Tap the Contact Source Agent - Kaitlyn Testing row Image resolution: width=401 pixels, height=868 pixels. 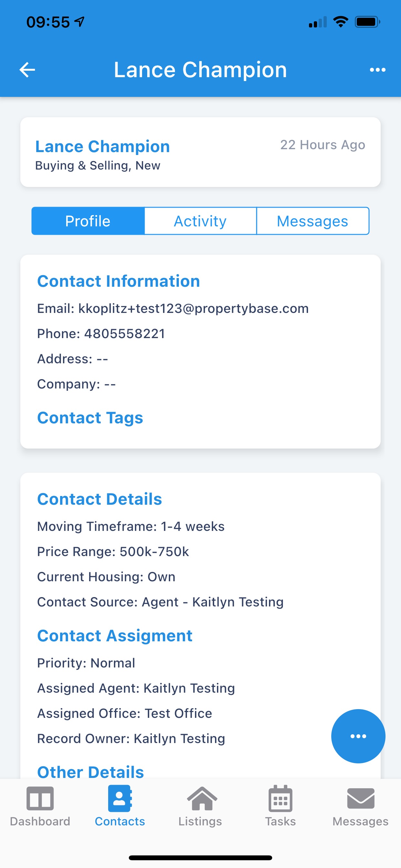tap(160, 602)
